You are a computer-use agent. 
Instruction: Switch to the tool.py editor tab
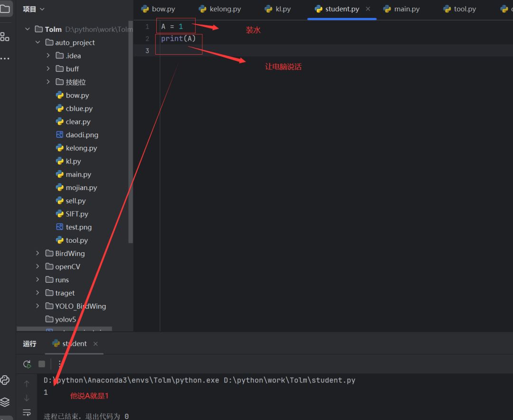[460, 9]
